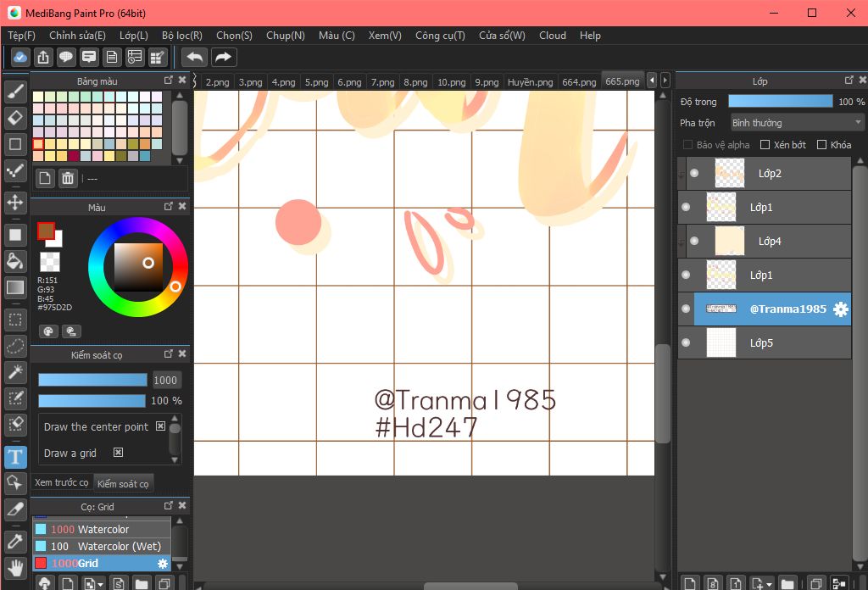Select the upper Lớp1 layer
868x590 pixels.
click(765, 207)
